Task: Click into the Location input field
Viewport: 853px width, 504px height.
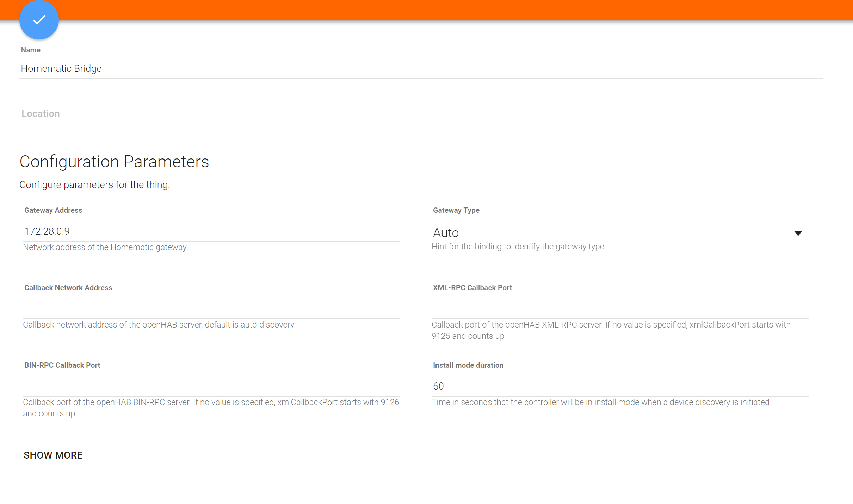Action: (421, 114)
